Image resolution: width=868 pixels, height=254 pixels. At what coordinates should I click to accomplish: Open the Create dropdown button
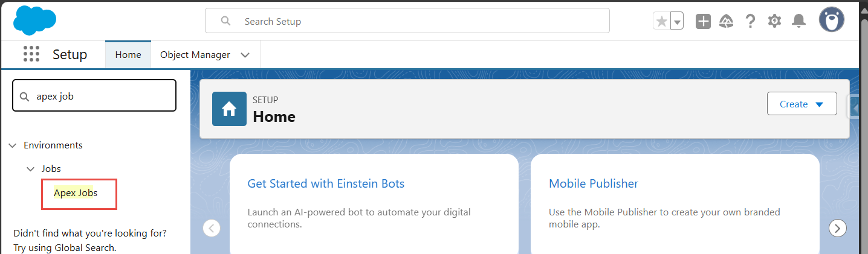(802, 104)
